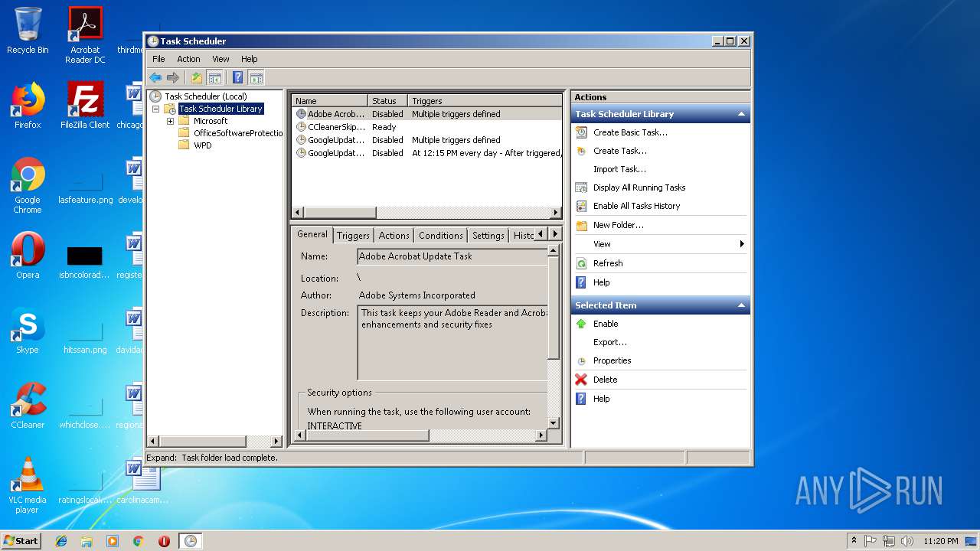
Task: Click the CCleanerSkip task clock icon
Action: click(x=301, y=127)
